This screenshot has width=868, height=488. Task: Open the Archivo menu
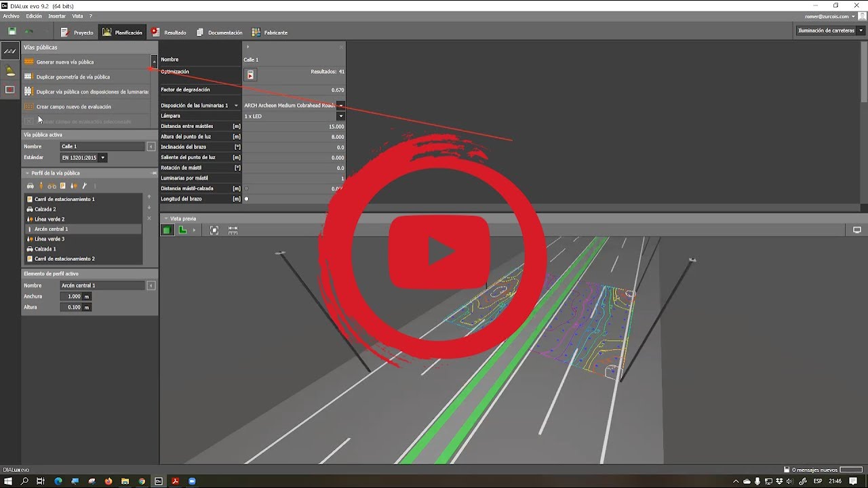pyautogui.click(x=12, y=16)
